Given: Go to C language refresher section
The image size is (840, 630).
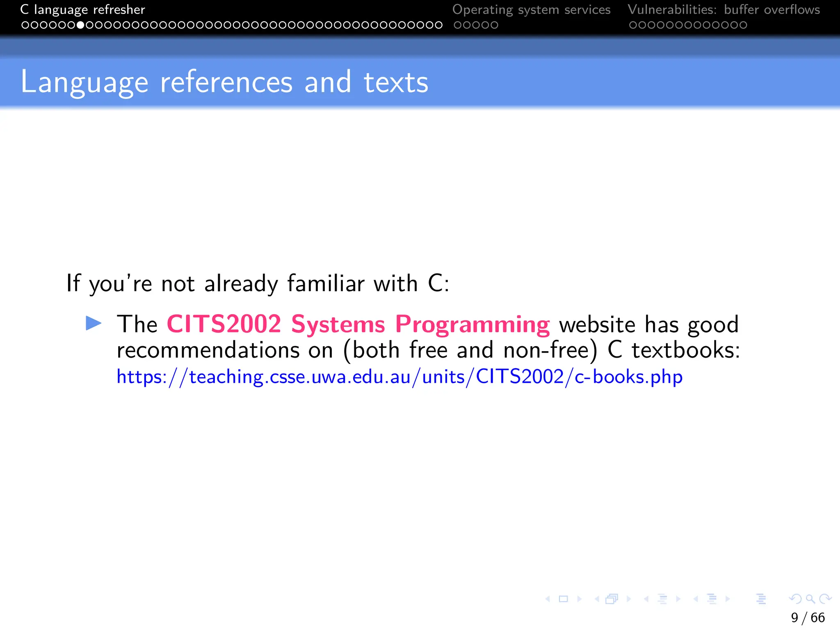Looking at the screenshot, I should [82, 9].
